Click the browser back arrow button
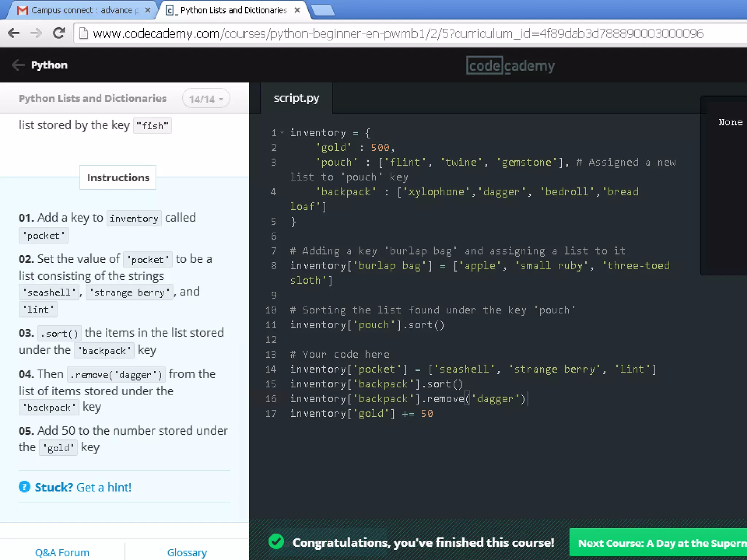Viewport: 747px width, 560px height. (13, 33)
